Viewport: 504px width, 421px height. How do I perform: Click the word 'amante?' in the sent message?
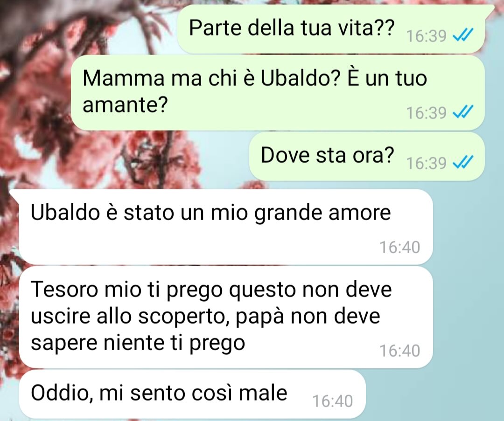(x=126, y=105)
